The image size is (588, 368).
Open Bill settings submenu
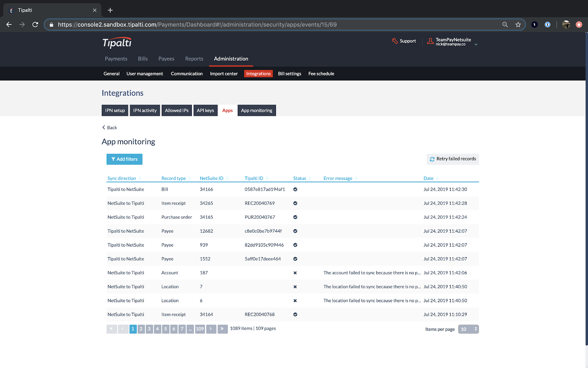(290, 74)
